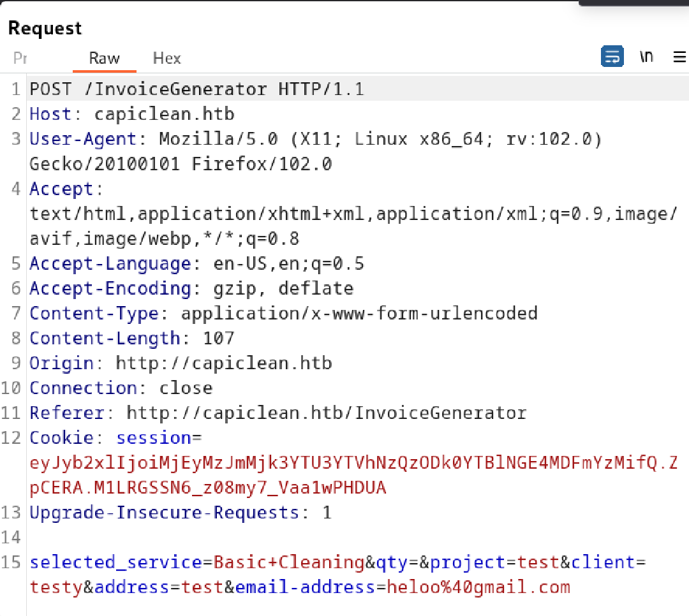Toggle the blue word wrap icon

pyautogui.click(x=612, y=57)
